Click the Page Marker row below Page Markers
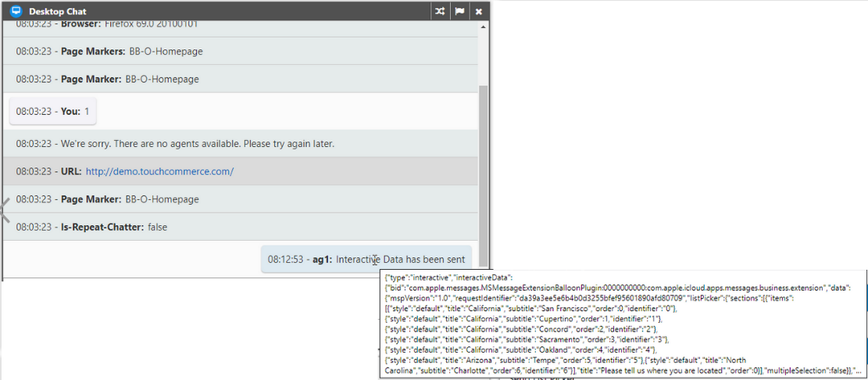 click(107, 79)
